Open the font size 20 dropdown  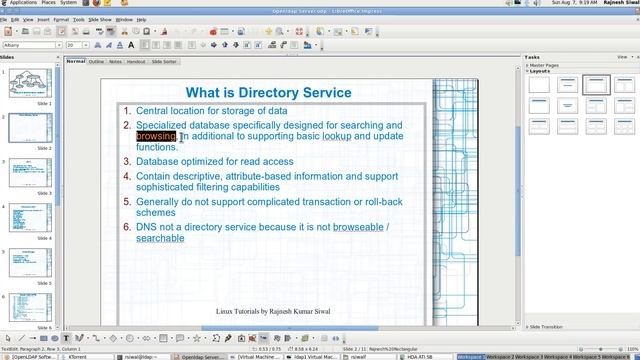(86, 45)
